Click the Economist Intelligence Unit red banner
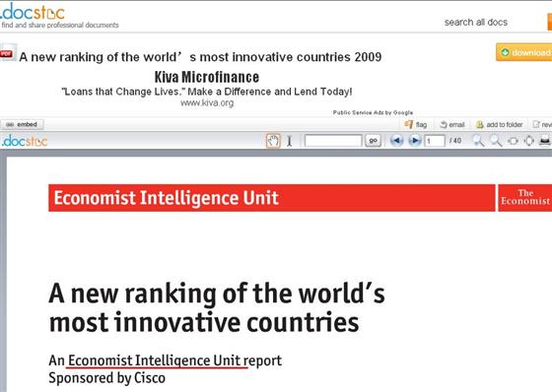This screenshot has height=392, width=552. coord(272,198)
